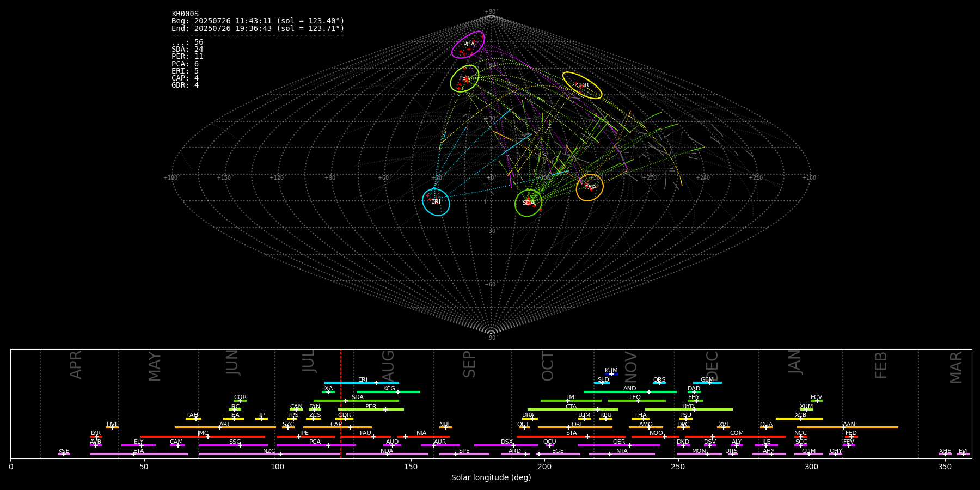Click the green SDA radiant ellipse on sky map
Viewport: 980px width, 490px height.
click(x=529, y=203)
